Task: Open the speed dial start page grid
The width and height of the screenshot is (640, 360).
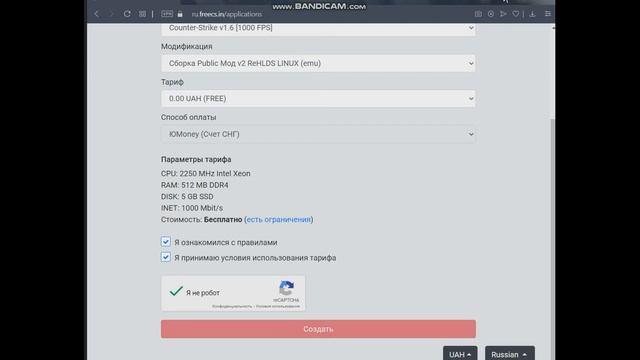Action: [142, 14]
